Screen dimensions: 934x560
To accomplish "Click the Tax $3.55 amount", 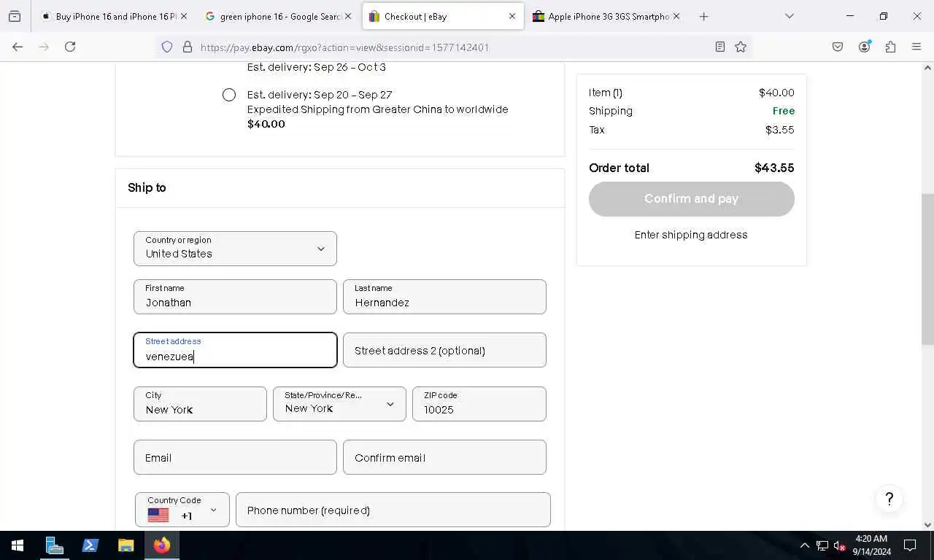I will coord(780,130).
